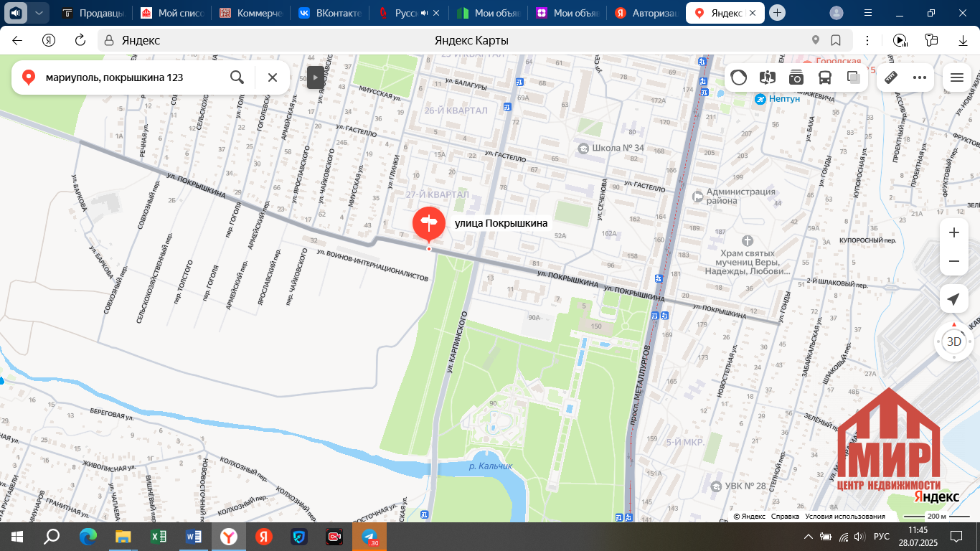980x551 pixels.
Task: Show hidden system tray icons
Action: (x=809, y=536)
